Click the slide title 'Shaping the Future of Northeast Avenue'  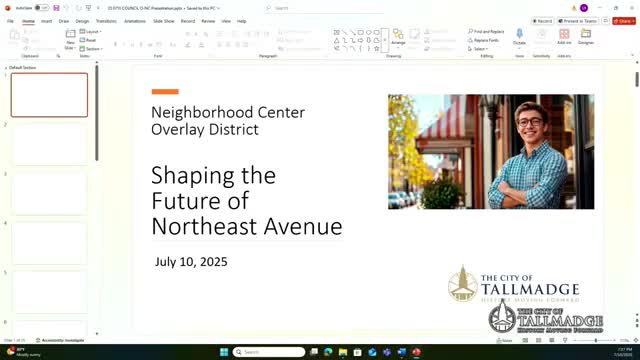(x=247, y=201)
